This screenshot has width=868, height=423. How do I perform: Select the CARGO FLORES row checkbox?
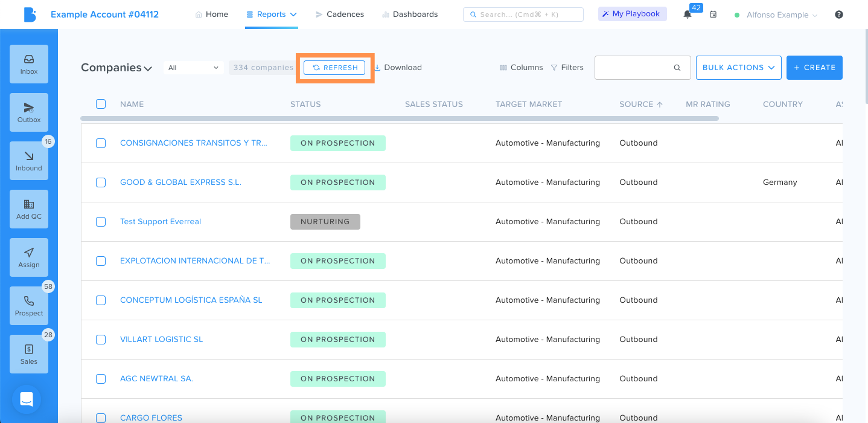pyautogui.click(x=101, y=418)
